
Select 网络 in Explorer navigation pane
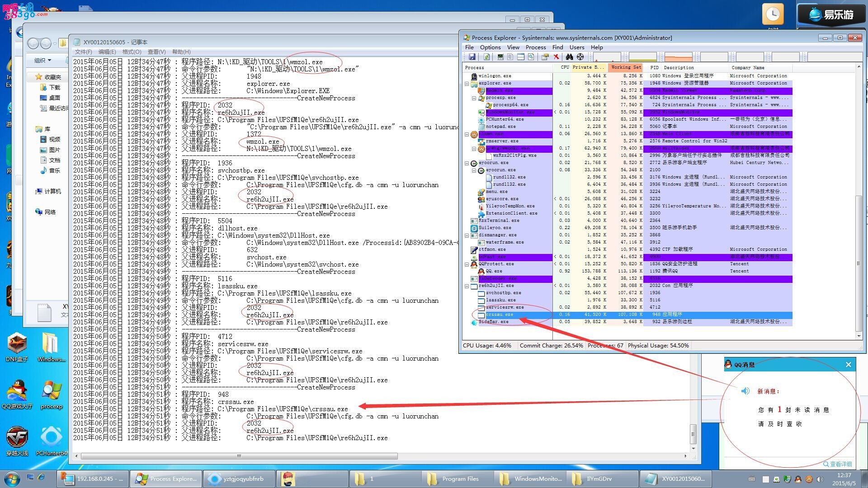(45, 212)
